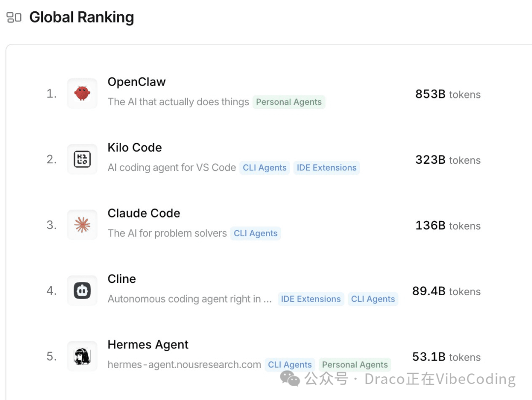Click the OpenClaw name heading
532x400 pixels.
[136, 82]
